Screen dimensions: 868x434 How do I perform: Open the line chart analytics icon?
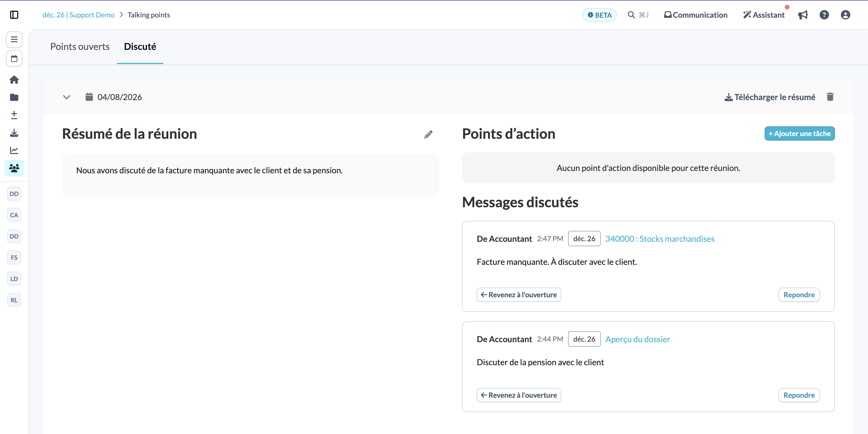click(x=14, y=150)
